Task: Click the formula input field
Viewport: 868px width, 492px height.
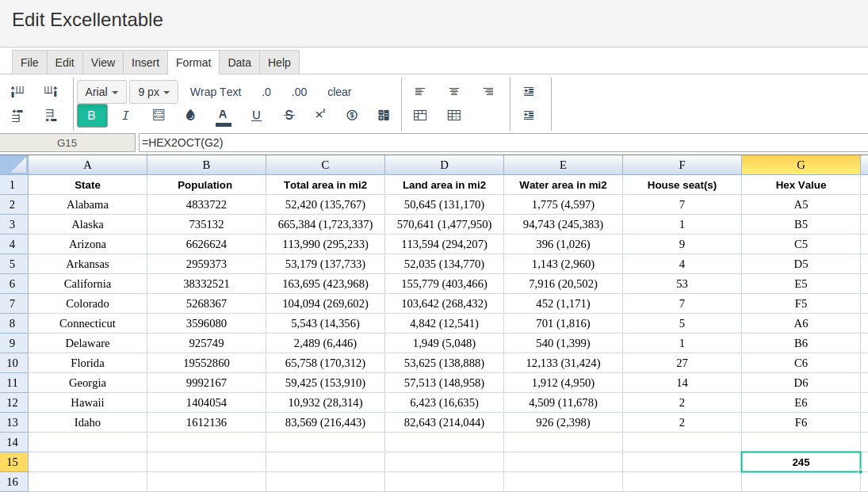Action: [x=503, y=143]
